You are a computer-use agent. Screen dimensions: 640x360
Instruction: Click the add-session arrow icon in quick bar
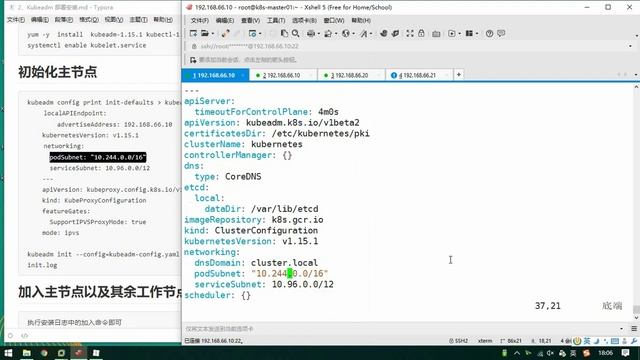pos(193,60)
